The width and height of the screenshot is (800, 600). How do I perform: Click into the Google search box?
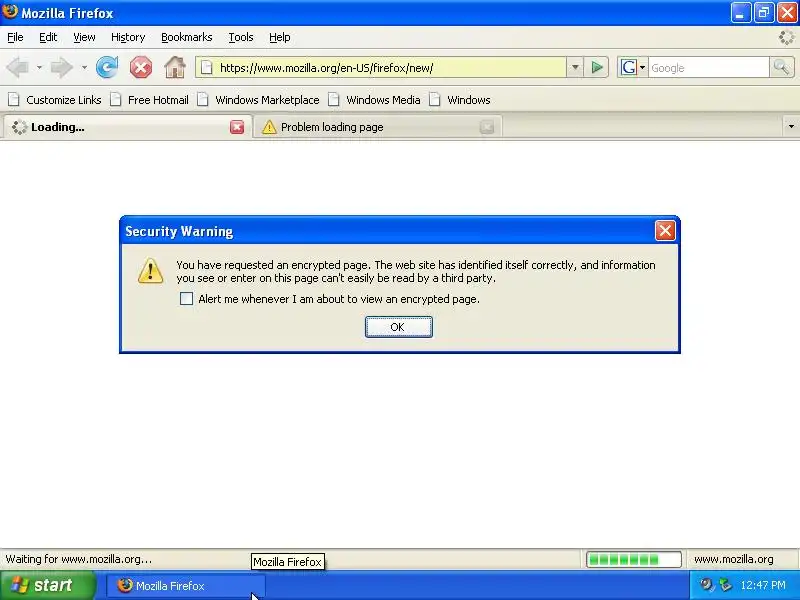(709, 67)
